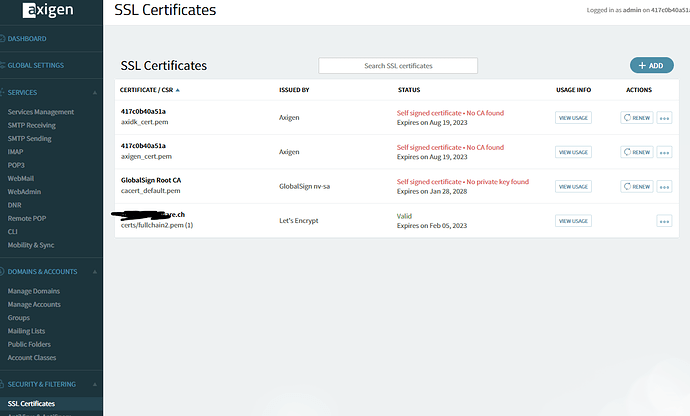View usage for cacert_default.pem

[x=573, y=187]
